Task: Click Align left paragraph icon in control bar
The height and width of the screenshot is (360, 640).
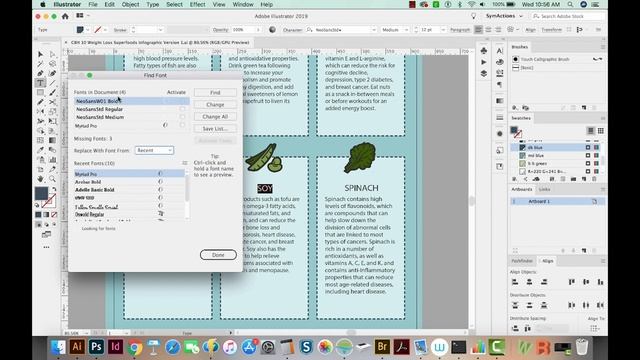Action: 478,30
